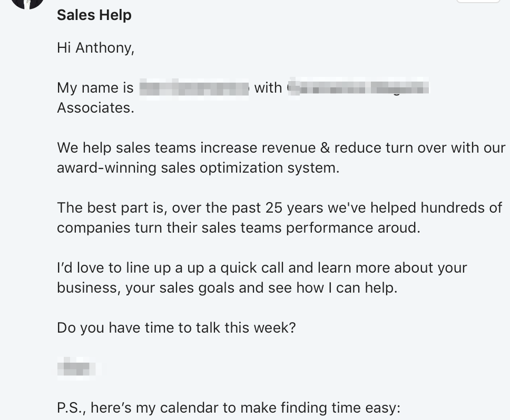Click the phrase 'helped hundreds of'
The image size is (510, 420).
tap(436, 208)
